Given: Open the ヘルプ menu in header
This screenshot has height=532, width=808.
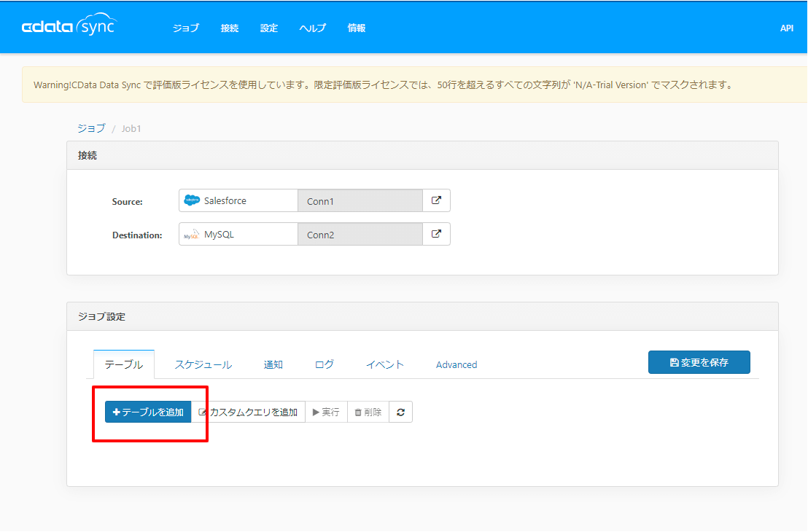Looking at the screenshot, I should 312,28.
